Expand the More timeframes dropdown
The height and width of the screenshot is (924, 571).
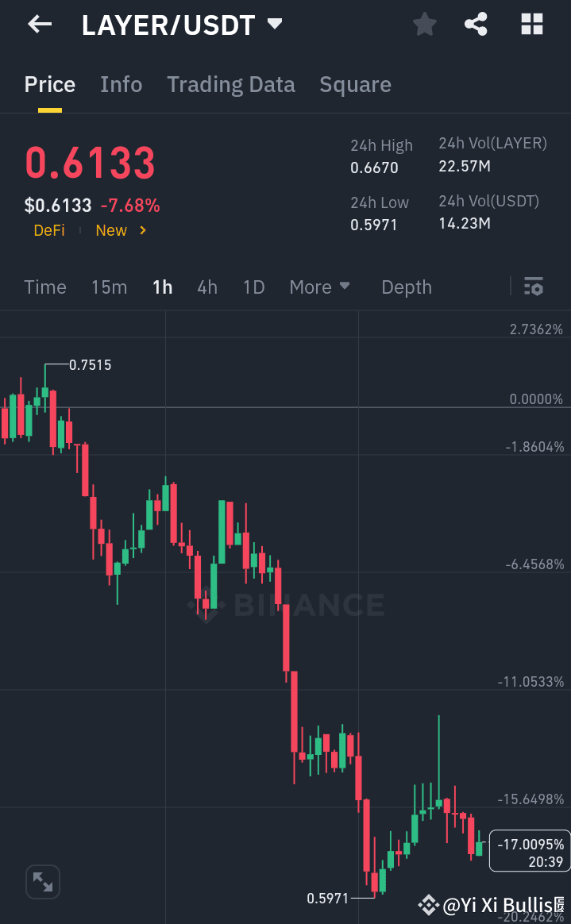319,287
